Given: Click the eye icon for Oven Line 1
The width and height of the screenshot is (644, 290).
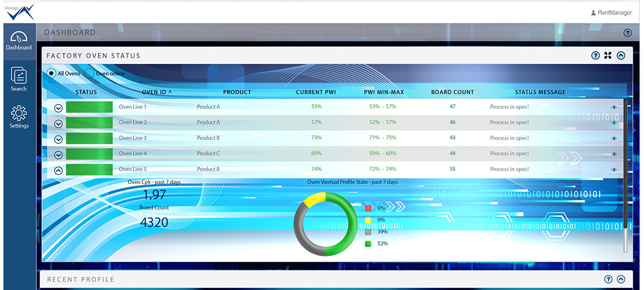Looking at the screenshot, I should click(614, 107).
